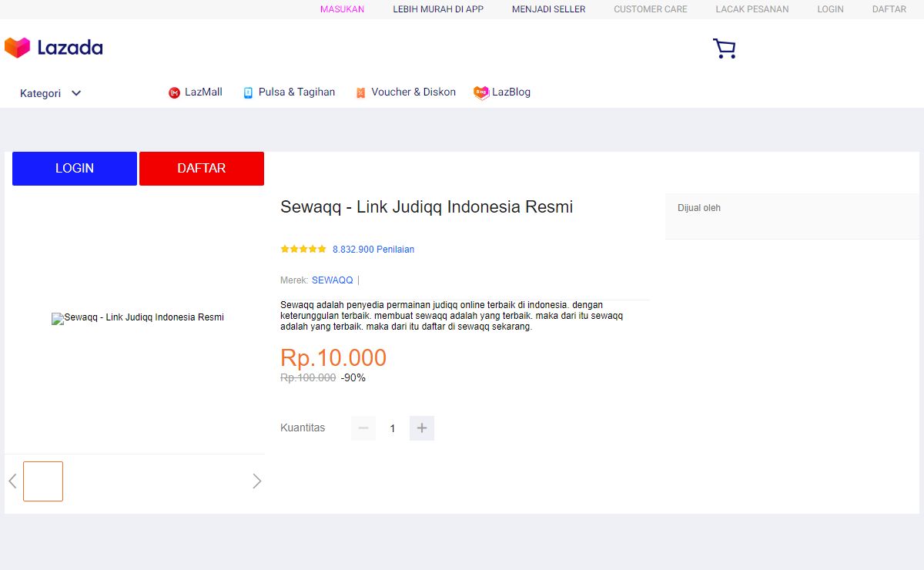Open the 8.832.900 Penilaian reviews link

(x=373, y=250)
